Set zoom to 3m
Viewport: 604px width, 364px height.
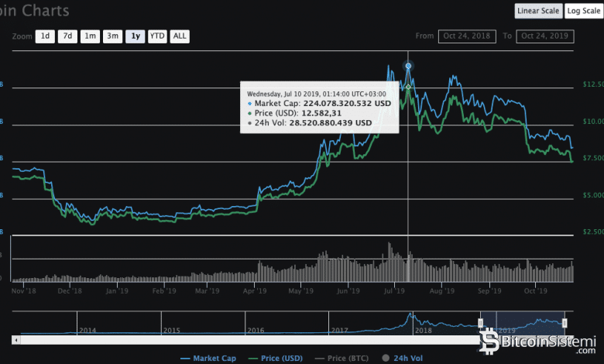click(x=112, y=36)
